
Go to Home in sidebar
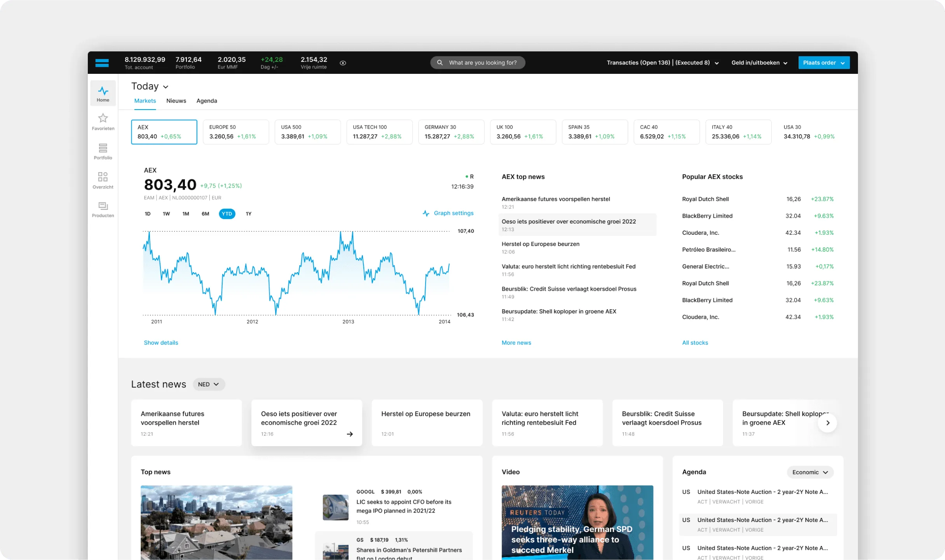pos(103,94)
